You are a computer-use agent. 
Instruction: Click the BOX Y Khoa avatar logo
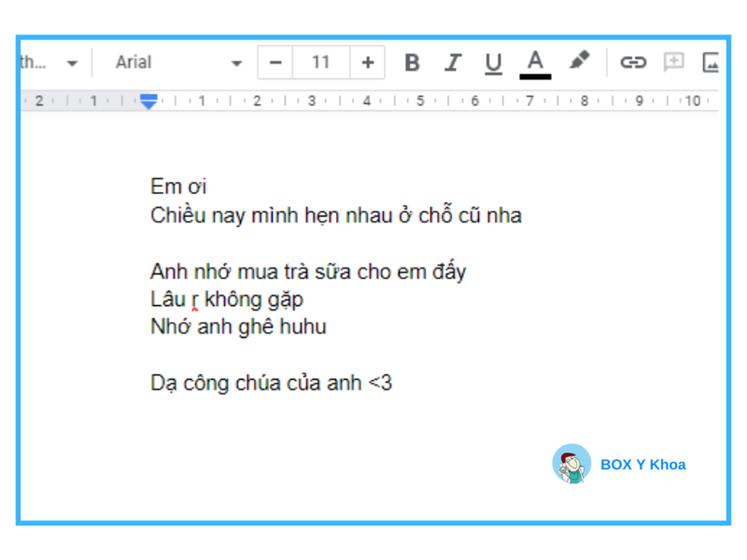click(x=572, y=464)
